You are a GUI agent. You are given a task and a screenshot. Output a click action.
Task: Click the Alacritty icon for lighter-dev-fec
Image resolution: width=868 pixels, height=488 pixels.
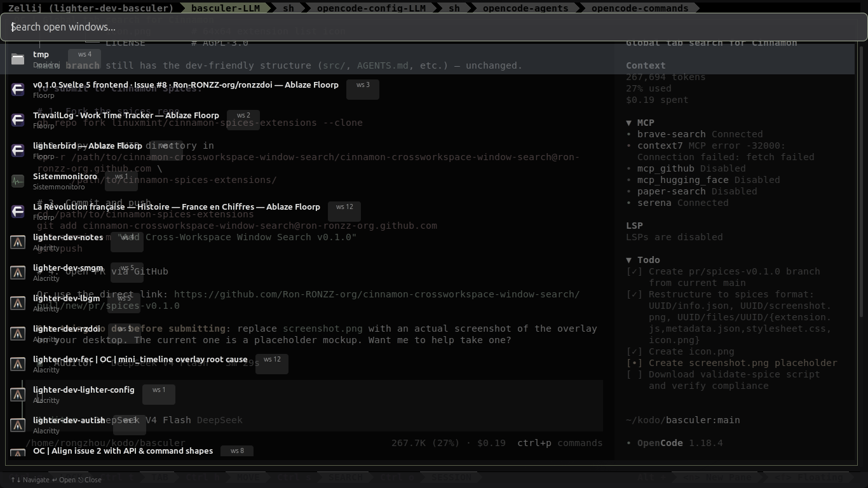tap(18, 364)
